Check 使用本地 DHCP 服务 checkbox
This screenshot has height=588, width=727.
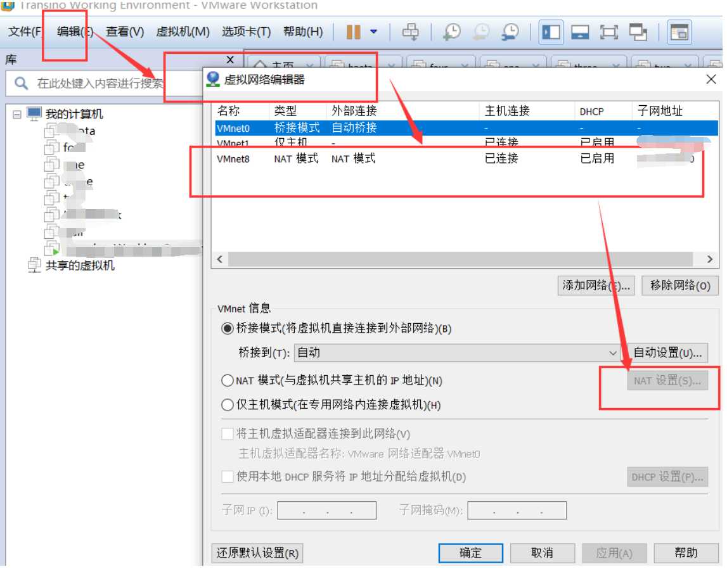(227, 476)
